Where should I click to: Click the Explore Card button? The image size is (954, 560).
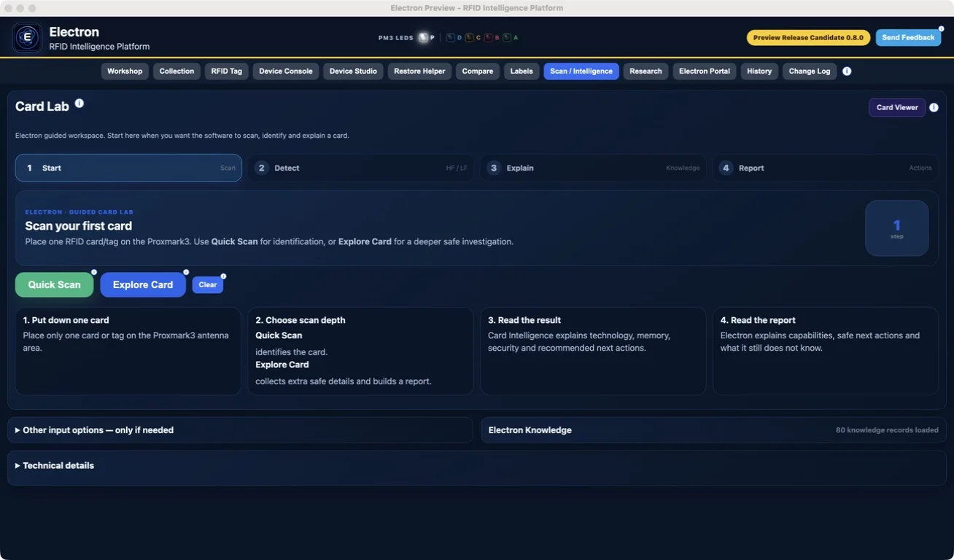click(x=143, y=285)
